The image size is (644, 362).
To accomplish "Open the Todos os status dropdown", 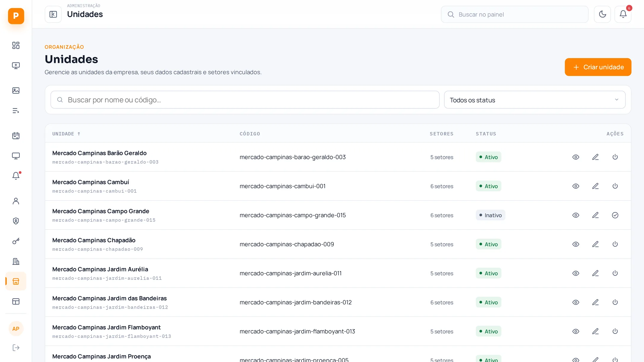I will pos(535,100).
